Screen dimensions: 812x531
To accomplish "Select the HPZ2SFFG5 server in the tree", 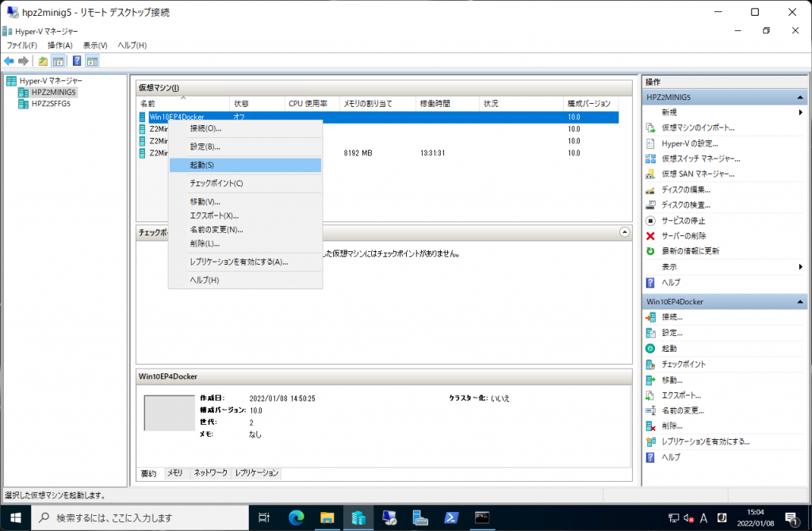I will [x=51, y=103].
